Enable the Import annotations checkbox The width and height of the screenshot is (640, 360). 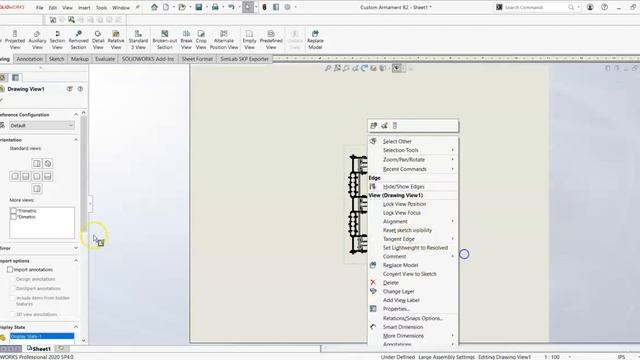(10, 270)
